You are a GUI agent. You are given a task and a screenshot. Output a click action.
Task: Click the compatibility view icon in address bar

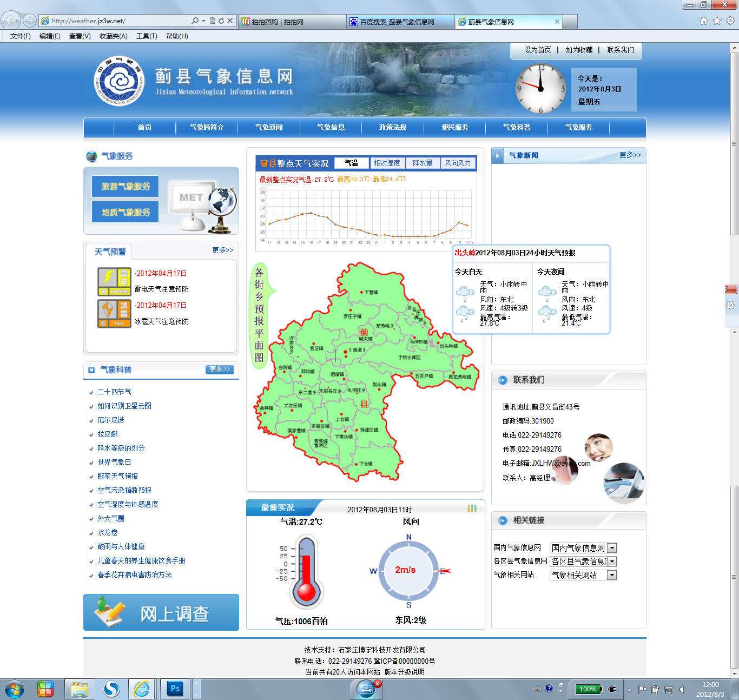[213, 21]
